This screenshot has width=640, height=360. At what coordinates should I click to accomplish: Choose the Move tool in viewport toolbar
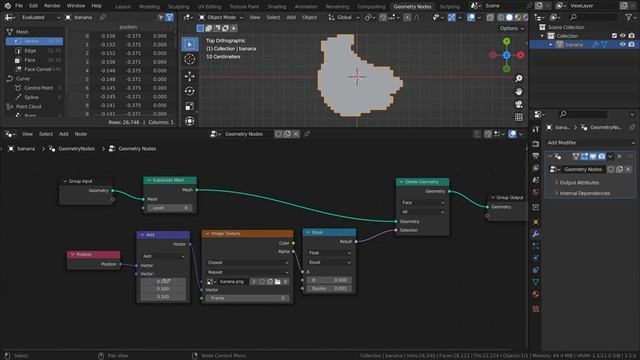[x=189, y=76]
